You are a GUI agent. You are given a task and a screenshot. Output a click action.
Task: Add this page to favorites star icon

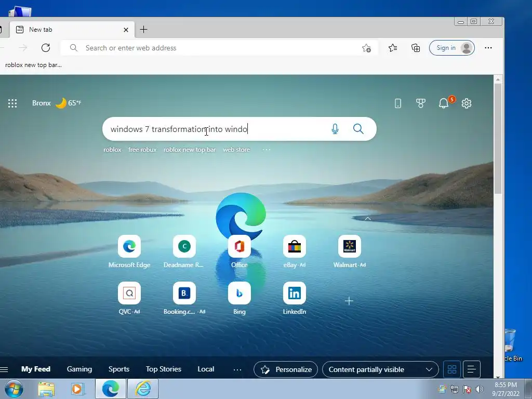366,48
